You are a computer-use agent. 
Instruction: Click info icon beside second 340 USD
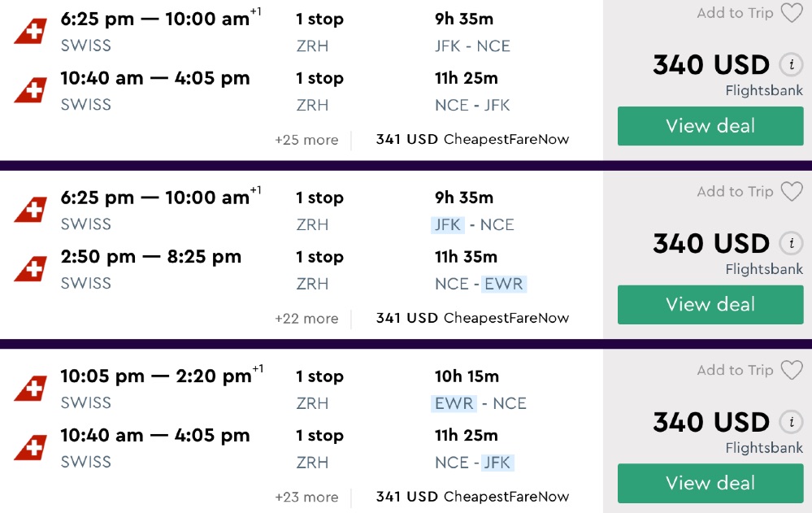790,243
